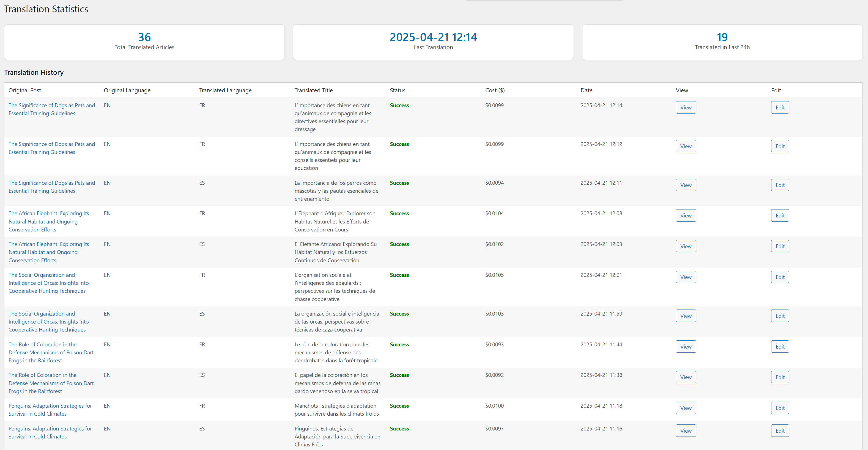Select the $0.0104 cost cell
868x450 pixels.
[494, 213]
